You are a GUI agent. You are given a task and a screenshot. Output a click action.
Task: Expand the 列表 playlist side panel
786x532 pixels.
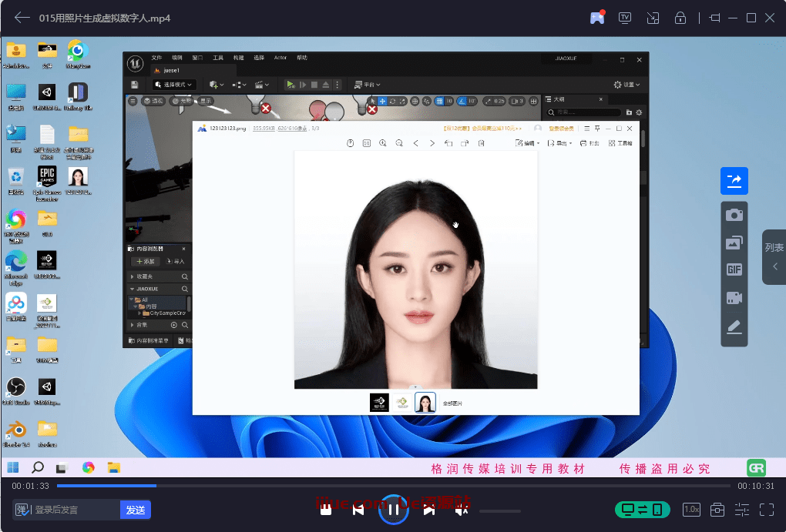[774, 257]
